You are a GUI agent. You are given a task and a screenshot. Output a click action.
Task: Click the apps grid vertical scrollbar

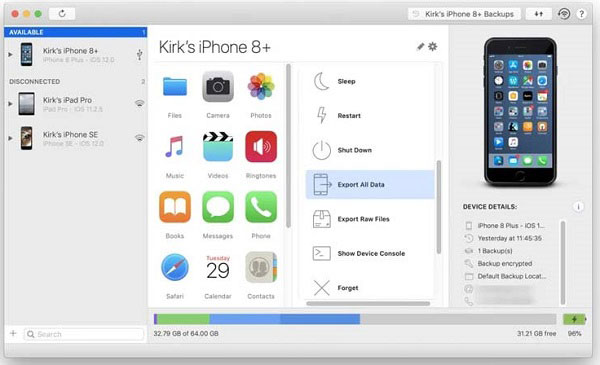coord(288,146)
